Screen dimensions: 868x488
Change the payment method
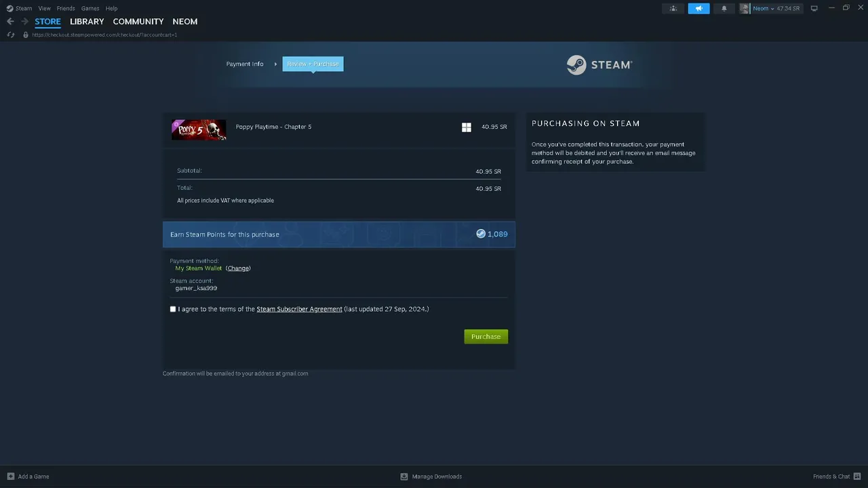pos(238,268)
